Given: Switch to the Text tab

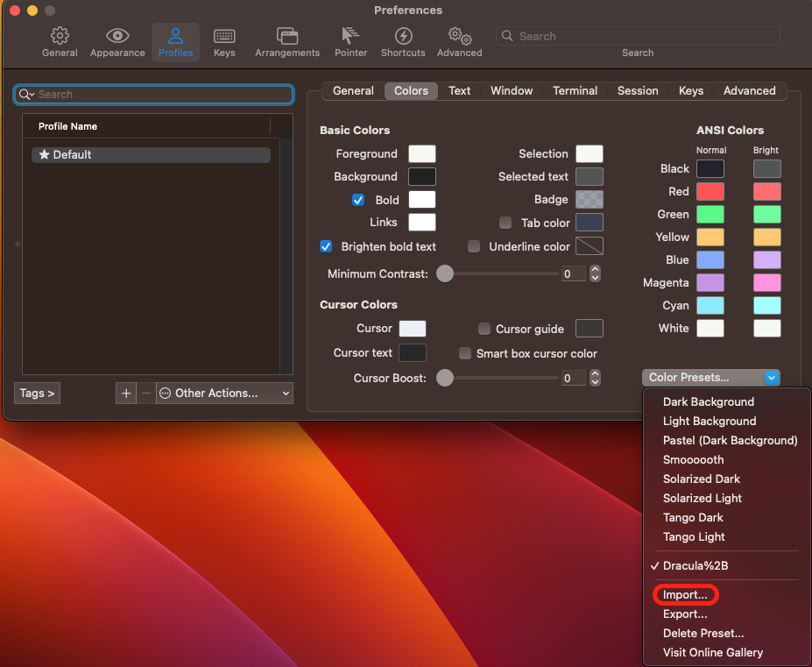Looking at the screenshot, I should point(459,90).
